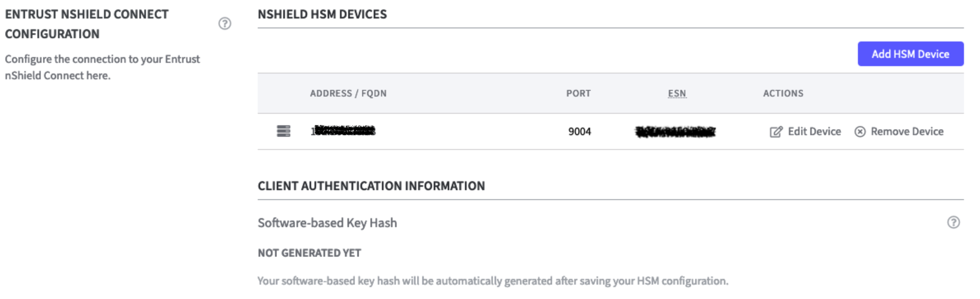Click the Software-based Key Hash label

327,223
